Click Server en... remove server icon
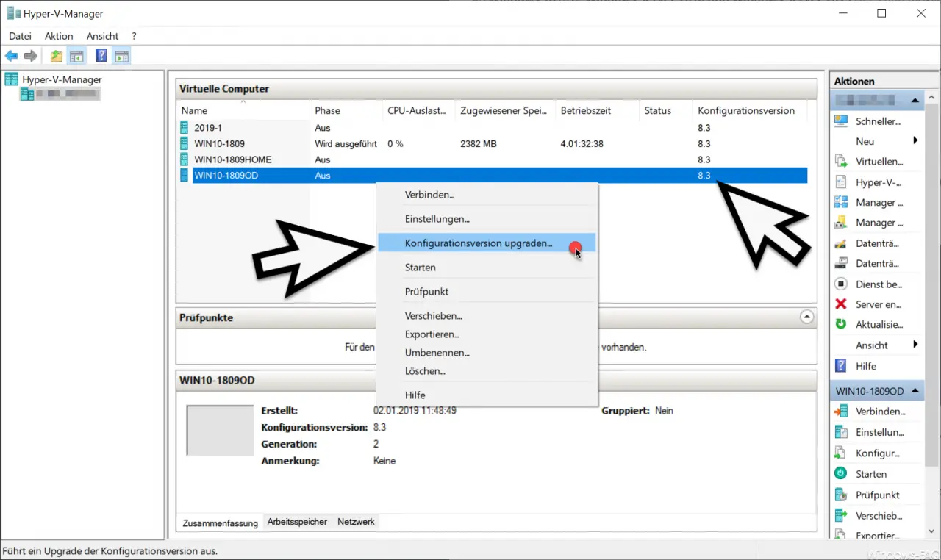The width and height of the screenshot is (941, 560). (x=841, y=304)
